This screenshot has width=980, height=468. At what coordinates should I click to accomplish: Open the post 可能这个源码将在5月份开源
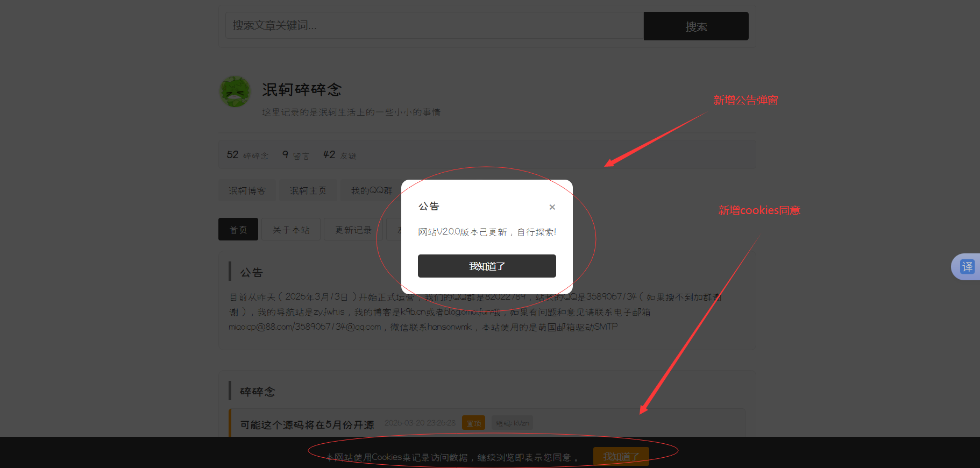(307, 424)
